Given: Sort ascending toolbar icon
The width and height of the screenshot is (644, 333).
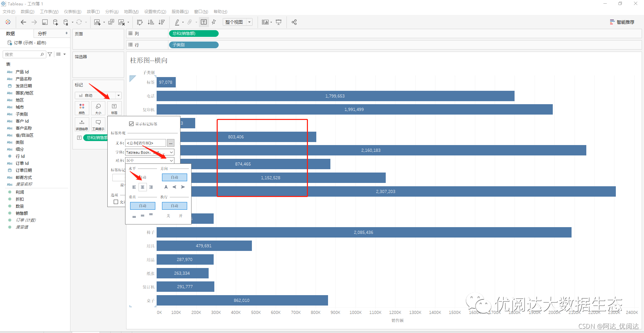Looking at the screenshot, I should (x=151, y=22).
